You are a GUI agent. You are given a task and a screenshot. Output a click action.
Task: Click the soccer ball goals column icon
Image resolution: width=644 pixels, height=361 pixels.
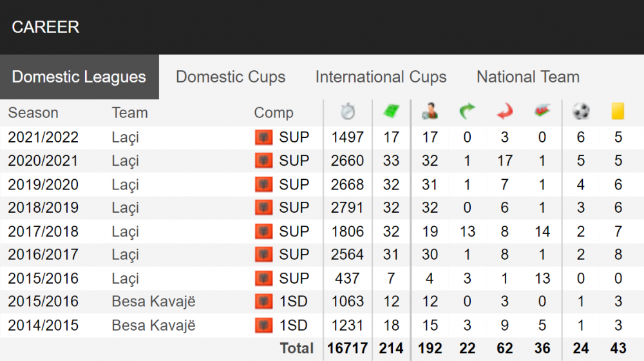[581, 111]
